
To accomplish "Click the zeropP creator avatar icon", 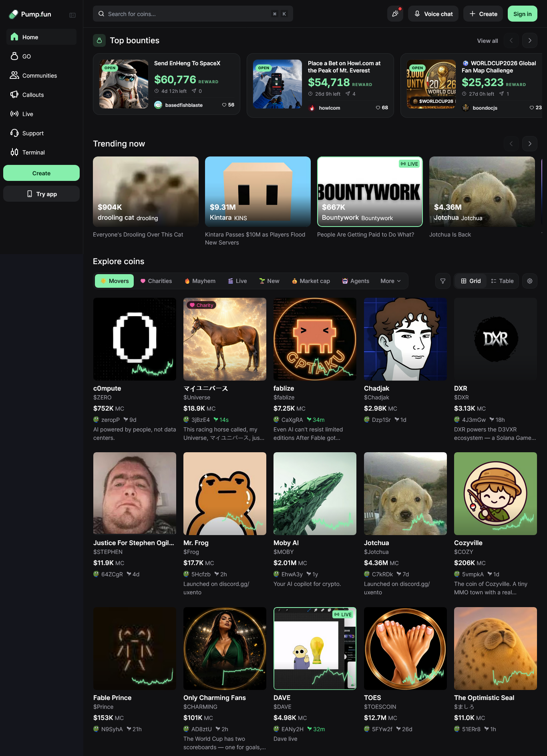I will click(x=96, y=419).
